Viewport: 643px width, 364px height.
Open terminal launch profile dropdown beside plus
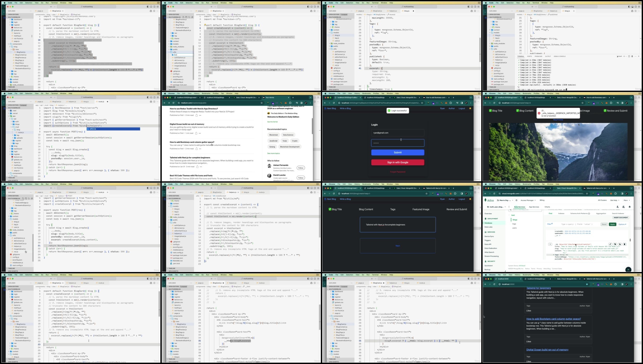(x=626, y=56)
